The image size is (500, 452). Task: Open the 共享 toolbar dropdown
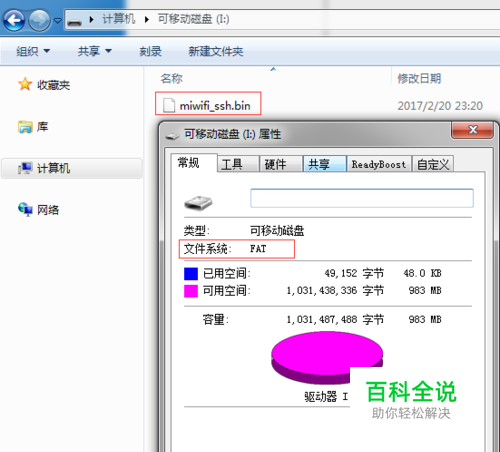pyautogui.click(x=95, y=51)
